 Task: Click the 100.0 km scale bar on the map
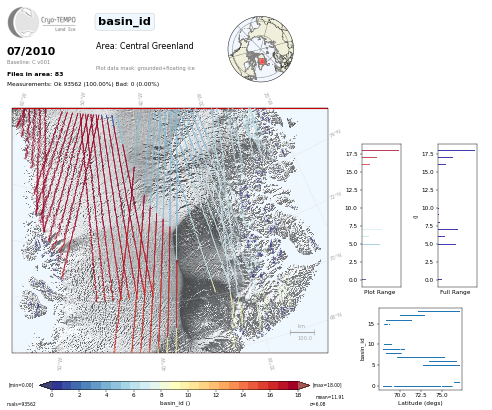pos(302,332)
